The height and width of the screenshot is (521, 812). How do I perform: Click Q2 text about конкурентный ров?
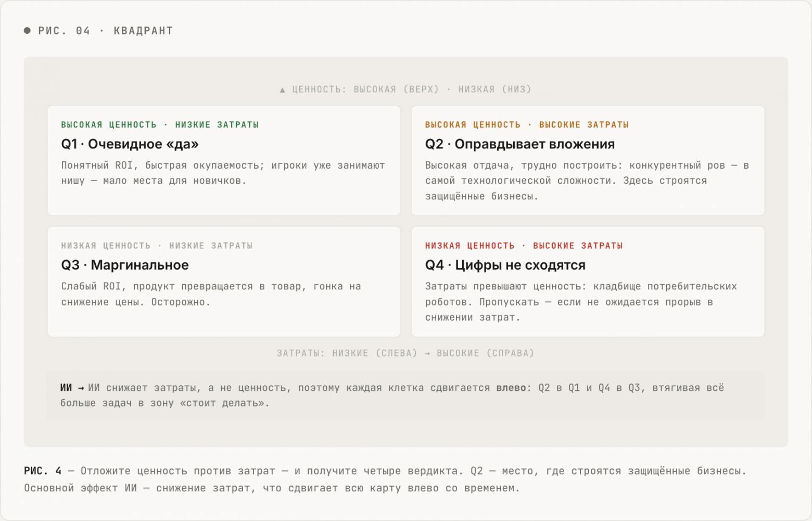[x=587, y=181]
